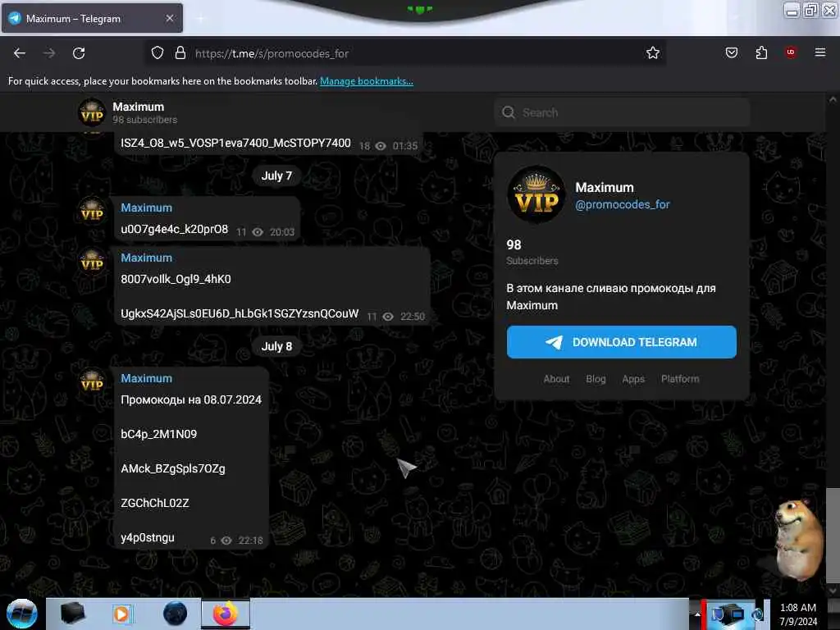Click the 22:18 timestamp link

point(251,541)
